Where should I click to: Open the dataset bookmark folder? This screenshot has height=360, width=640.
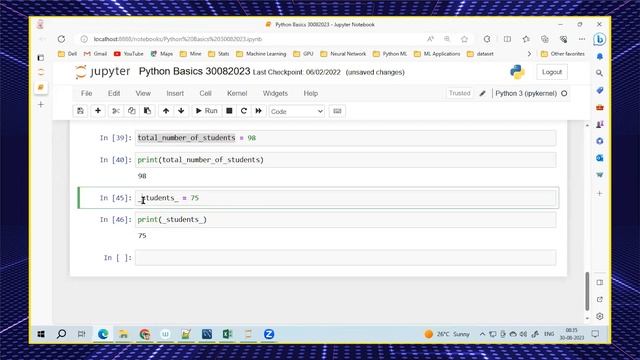(x=480, y=54)
